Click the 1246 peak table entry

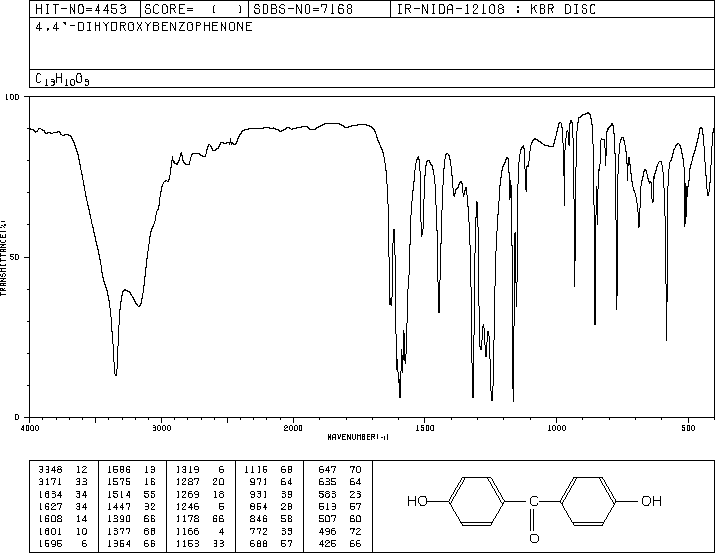200,506
